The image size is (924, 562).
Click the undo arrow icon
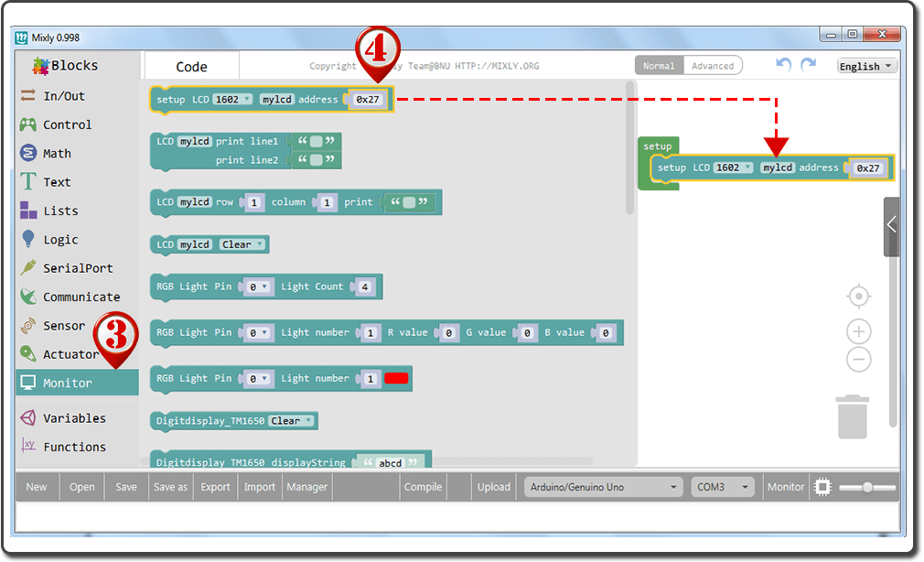coord(783,64)
